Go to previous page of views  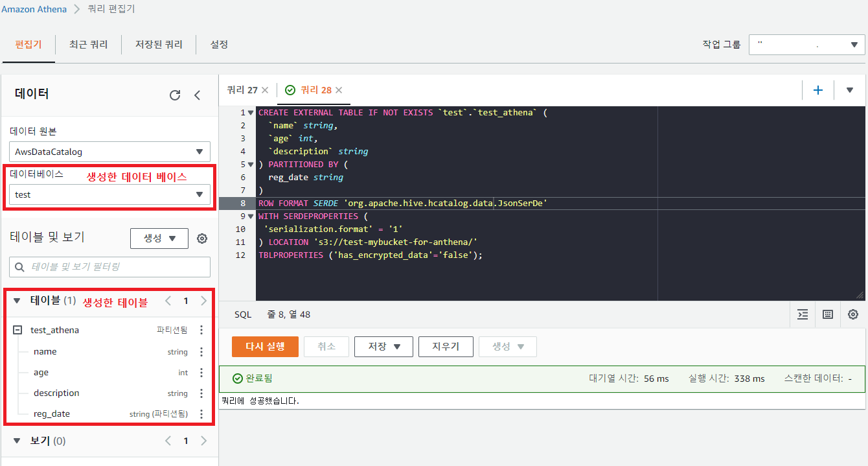[x=168, y=441]
